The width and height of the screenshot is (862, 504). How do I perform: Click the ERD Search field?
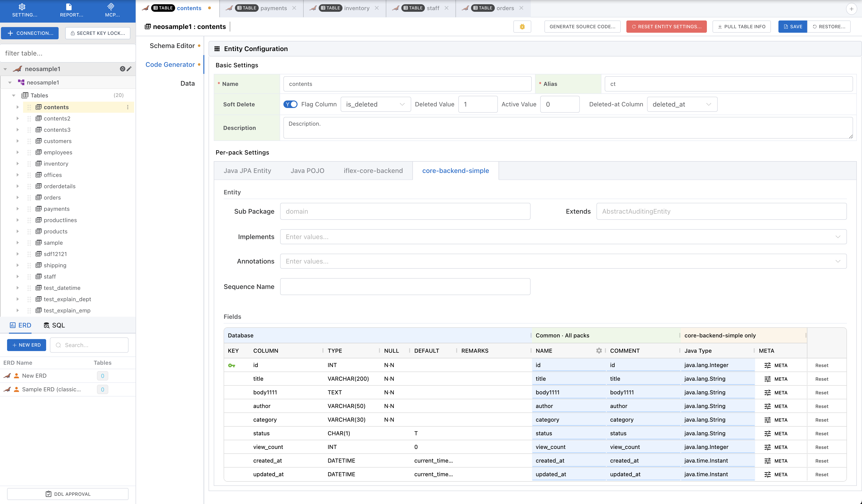coord(89,345)
